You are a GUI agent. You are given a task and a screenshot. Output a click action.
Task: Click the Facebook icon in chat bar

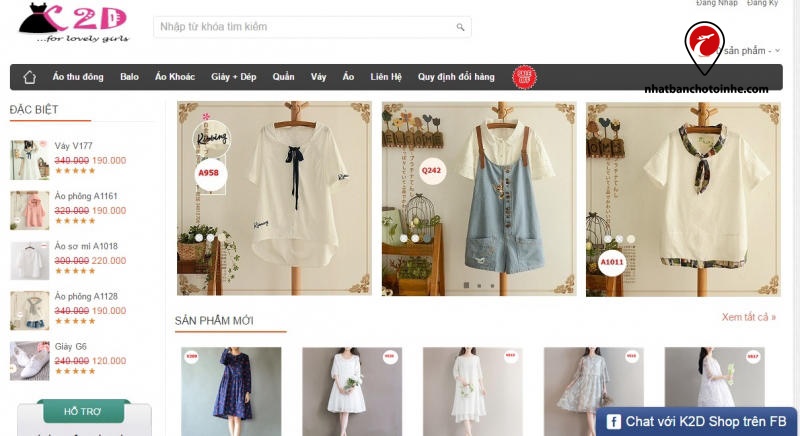[612, 422]
